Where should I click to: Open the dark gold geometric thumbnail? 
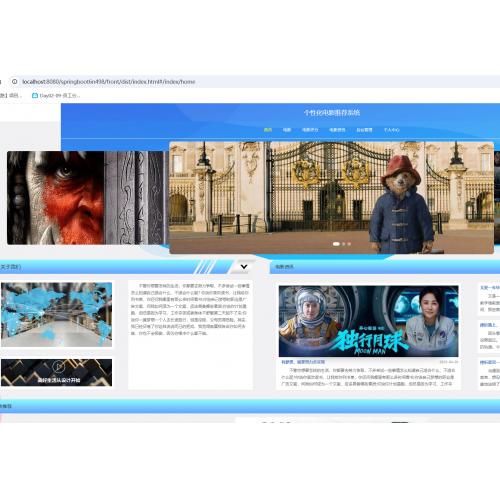point(56,372)
